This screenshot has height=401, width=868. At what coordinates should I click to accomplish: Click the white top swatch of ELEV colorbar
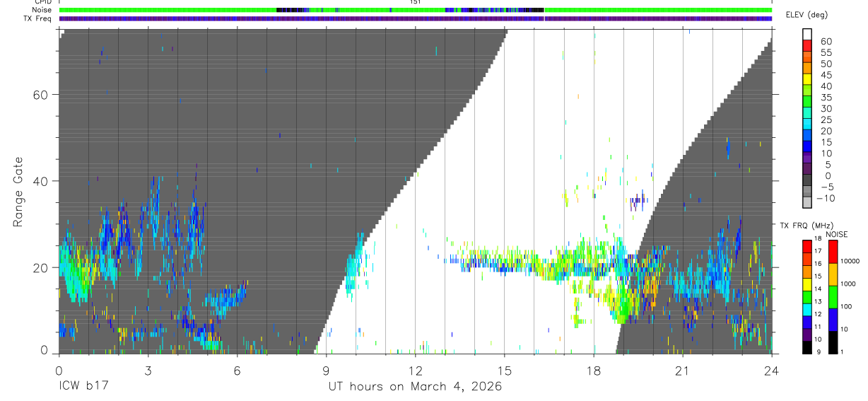coord(807,33)
